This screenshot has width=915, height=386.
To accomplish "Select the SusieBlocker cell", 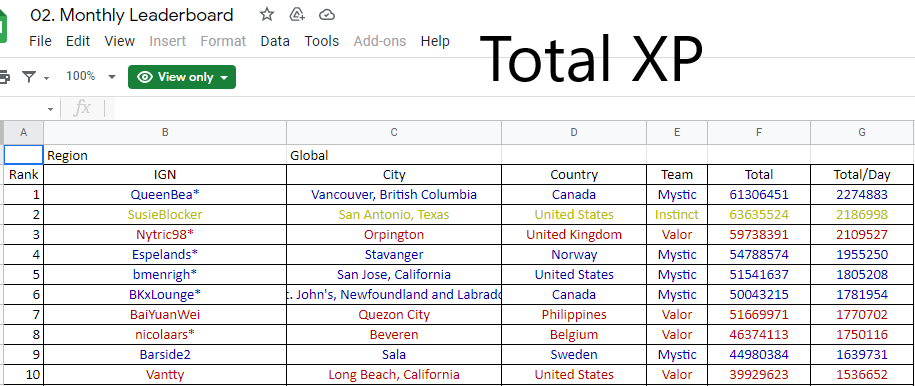I will [165, 214].
